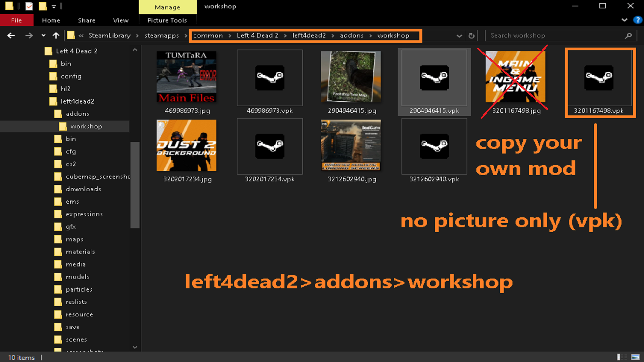This screenshot has height=362, width=644.
Task: Click the Up directory arrow
Action: tap(56, 36)
